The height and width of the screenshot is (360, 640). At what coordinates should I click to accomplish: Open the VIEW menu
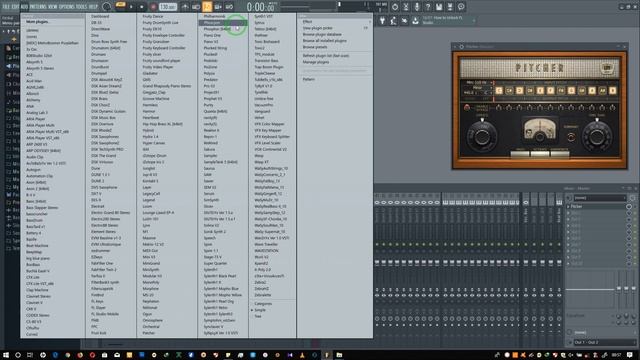53,7
